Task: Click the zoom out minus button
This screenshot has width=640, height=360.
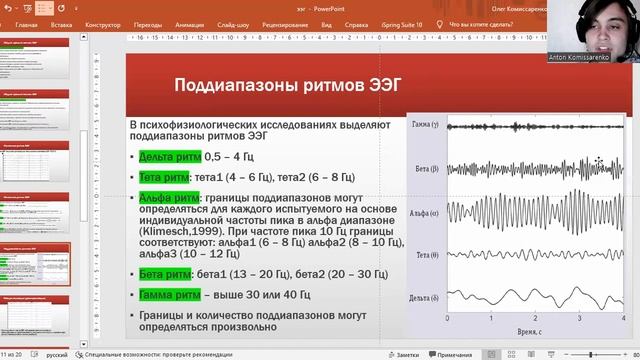Action: coord(566,355)
